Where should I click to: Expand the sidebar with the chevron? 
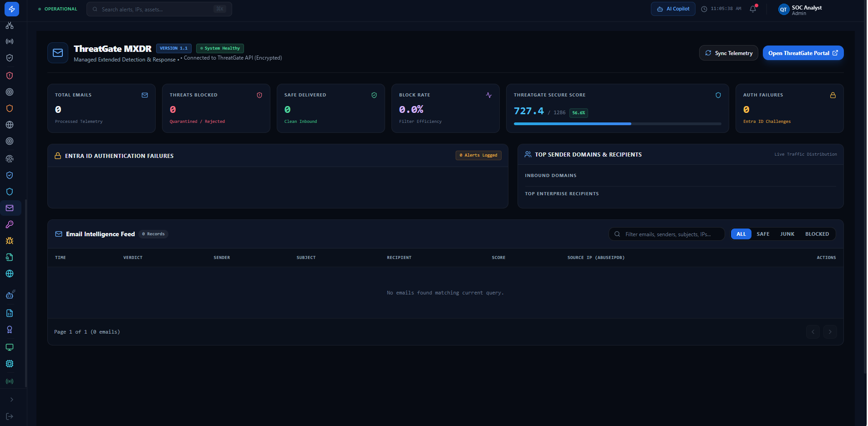tap(11, 400)
